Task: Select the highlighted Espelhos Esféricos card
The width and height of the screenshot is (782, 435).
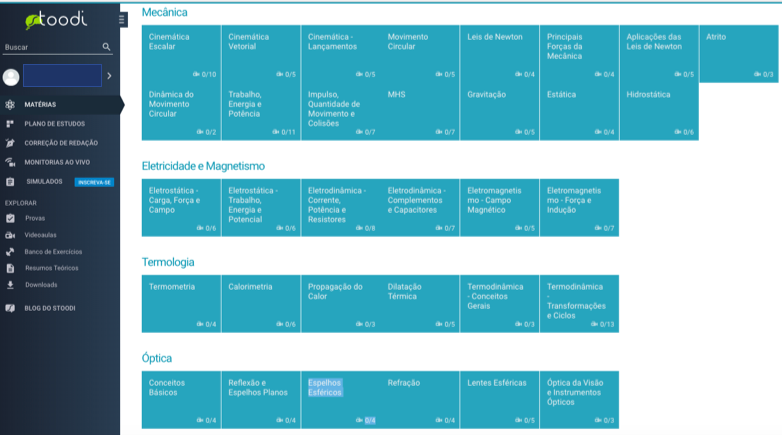Action: (x=340, y=399)
